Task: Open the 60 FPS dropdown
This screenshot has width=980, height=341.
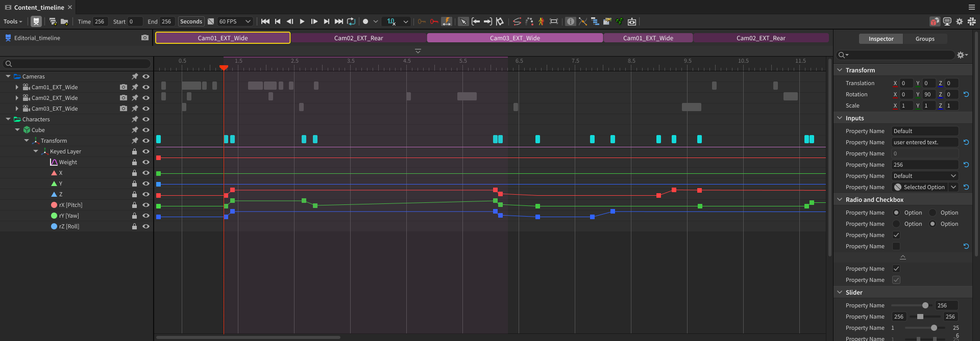Action: (x=234, y=21)
